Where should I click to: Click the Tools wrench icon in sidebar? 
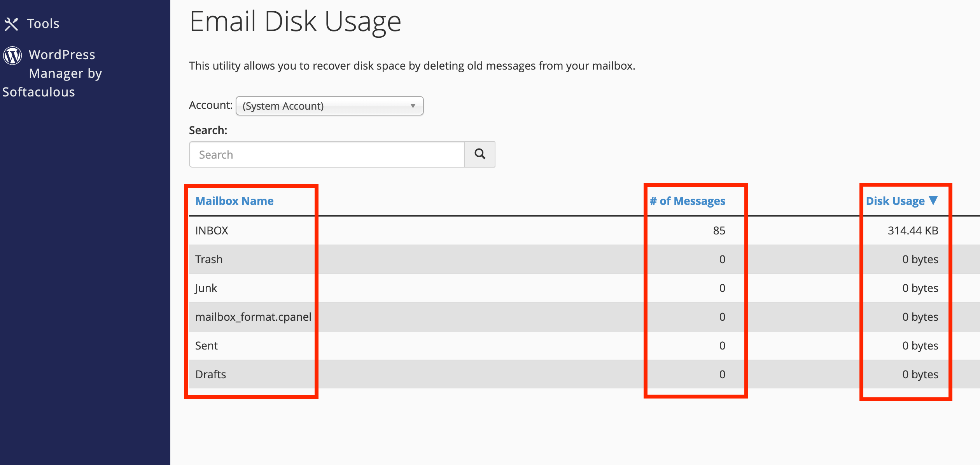(11, 24)
